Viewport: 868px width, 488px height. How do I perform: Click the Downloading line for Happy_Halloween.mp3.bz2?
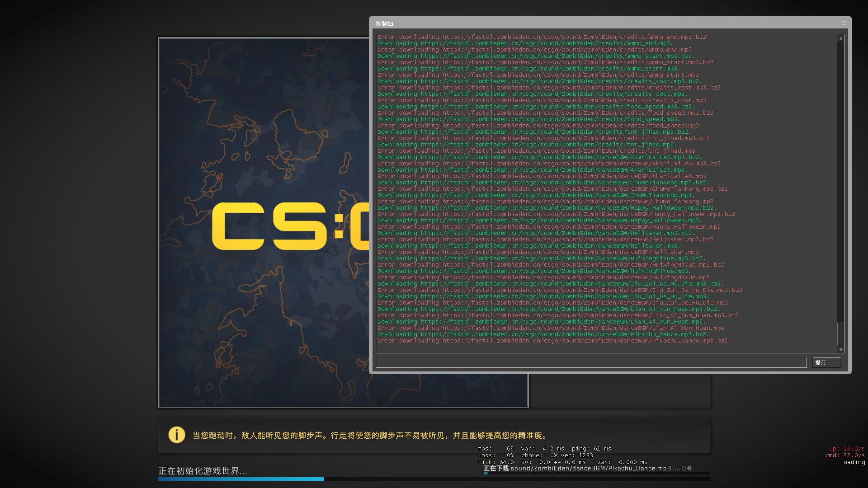pyautogui.click(x=547, y=208)
